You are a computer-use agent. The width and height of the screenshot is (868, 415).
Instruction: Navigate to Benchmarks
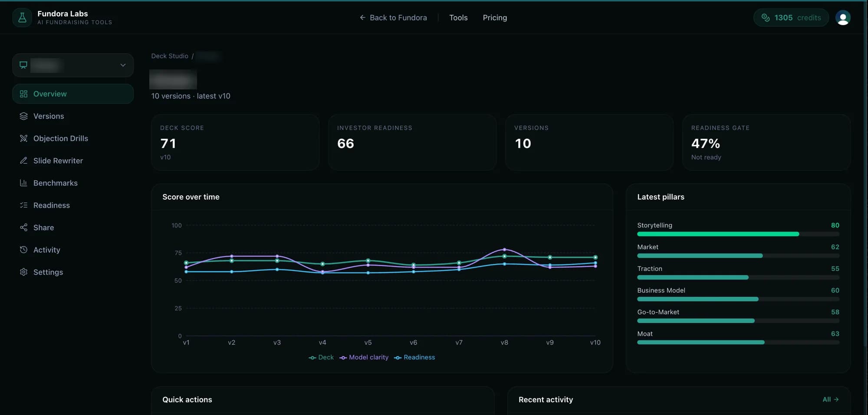[x=73, y=183]
